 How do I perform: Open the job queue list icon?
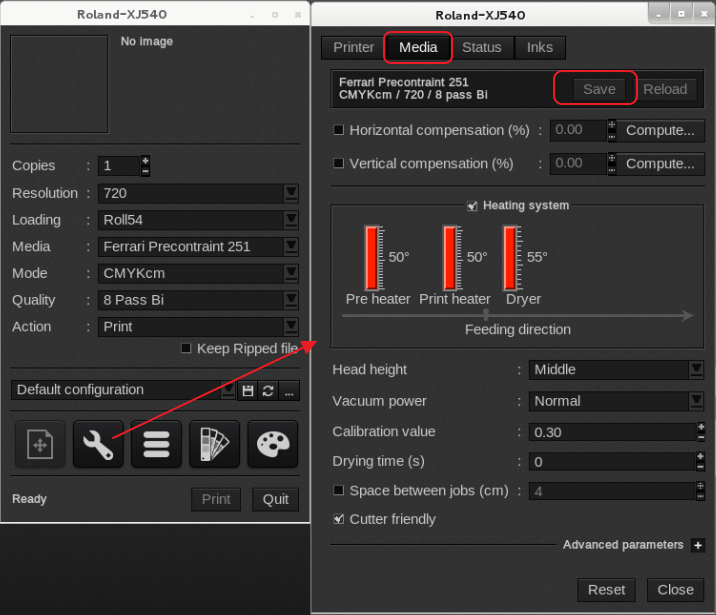156,444
